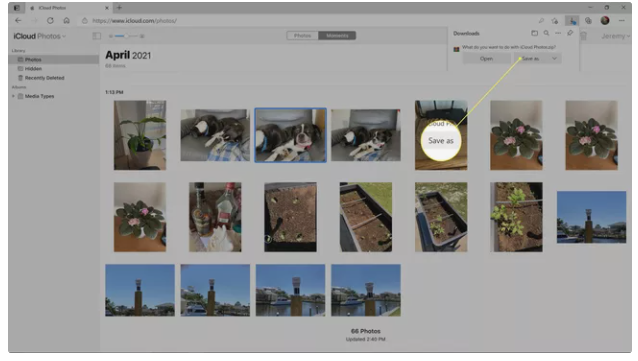Close the iCloud Photos tab
The width and height of the screenshot is (638, 361).
pos(107,8)
